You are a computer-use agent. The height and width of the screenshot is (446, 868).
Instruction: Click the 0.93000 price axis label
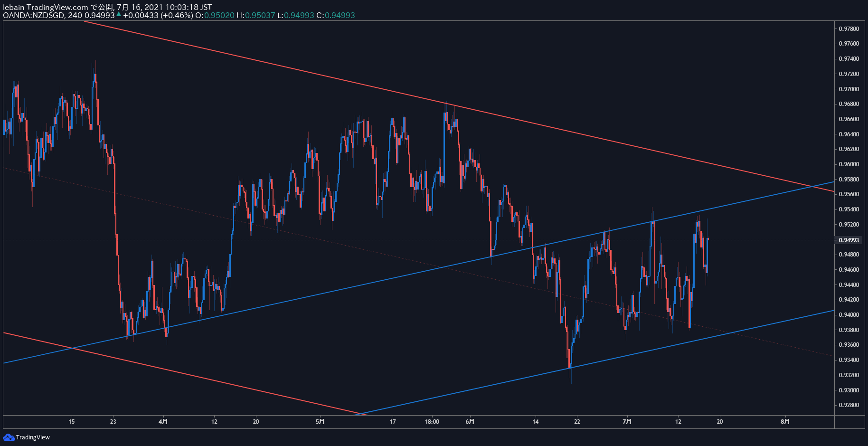pyautogui.click(x=849, y=390)
